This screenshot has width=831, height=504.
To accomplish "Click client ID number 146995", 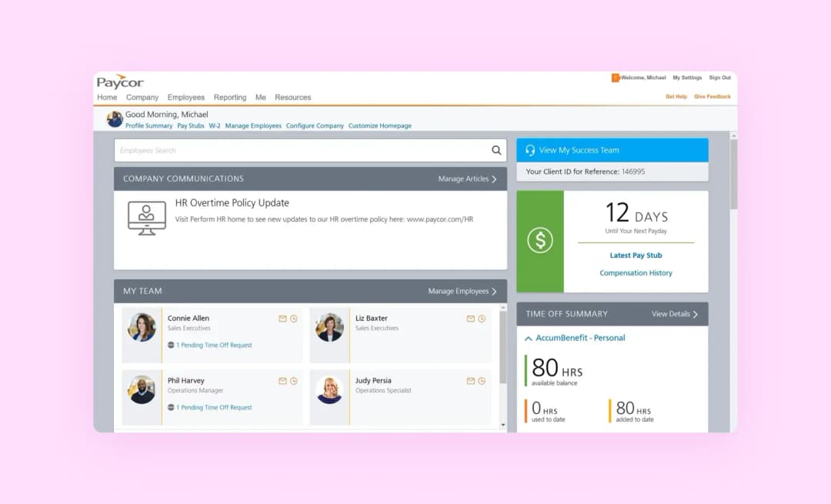I will [633, 172].
